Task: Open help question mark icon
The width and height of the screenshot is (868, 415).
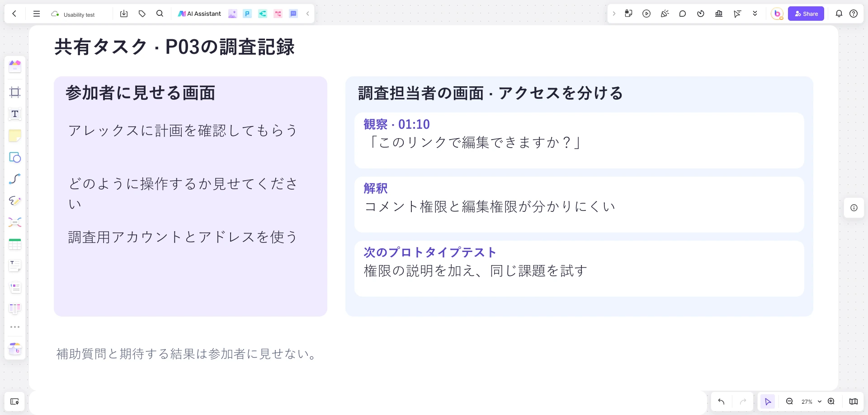Action: pyautogui.click(x=854, y=14)
